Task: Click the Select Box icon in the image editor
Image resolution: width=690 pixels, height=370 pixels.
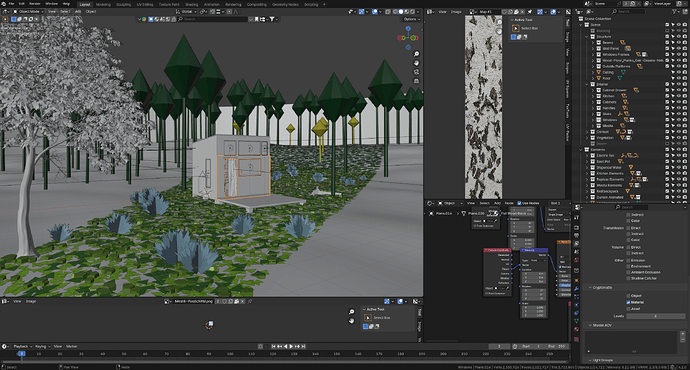Action: (516, 28)
